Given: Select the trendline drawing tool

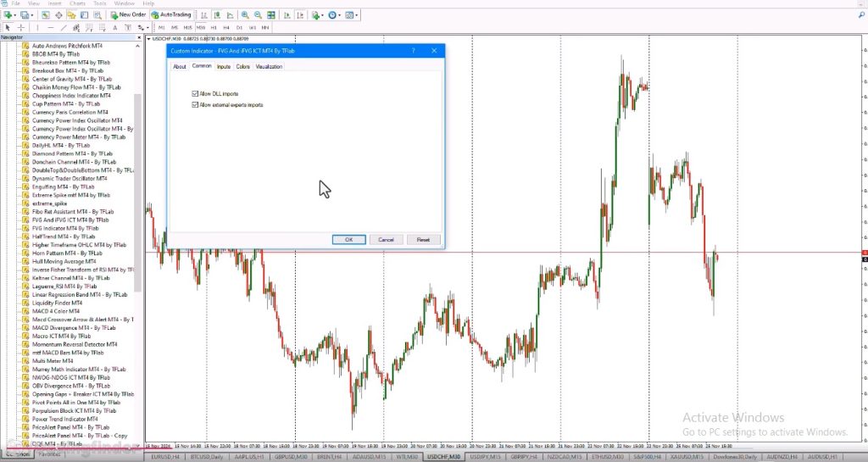Looking at the screenshot, I should coord(63,27).
